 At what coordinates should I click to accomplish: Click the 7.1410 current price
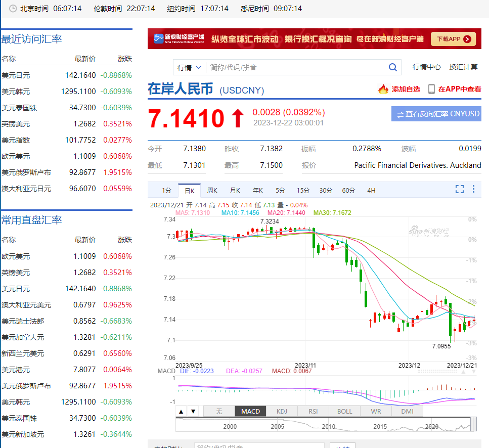tap(186, 118)
